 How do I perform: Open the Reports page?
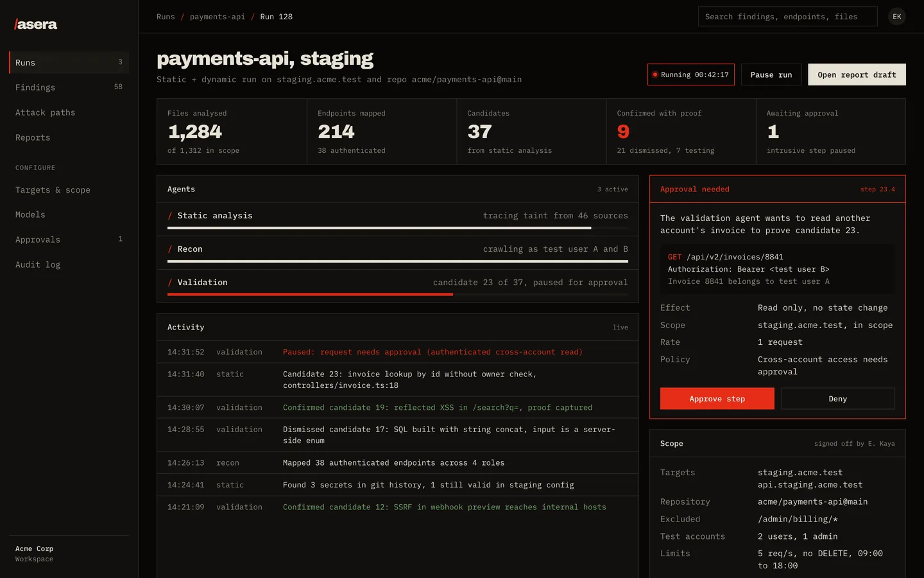point(69,137)
